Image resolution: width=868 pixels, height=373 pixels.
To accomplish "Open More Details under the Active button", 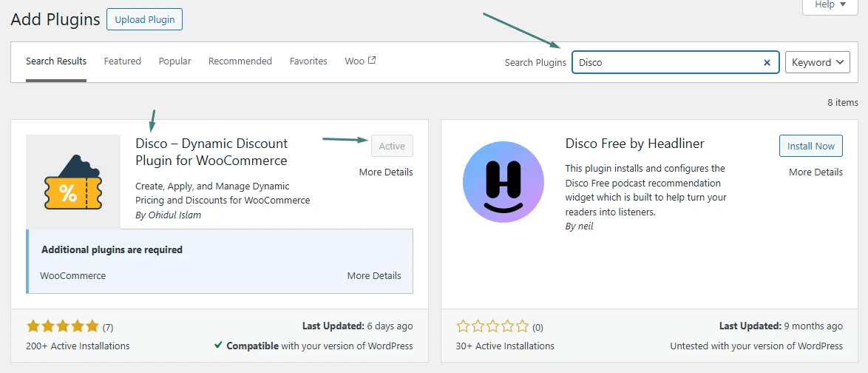I will click(386, 172).
